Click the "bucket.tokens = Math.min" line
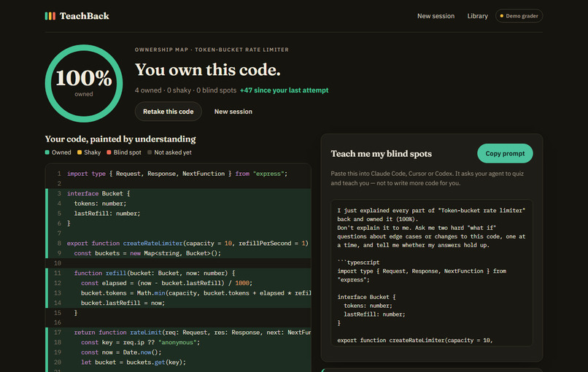This screenshot has width=588, height=372. (x=196, y=293)
